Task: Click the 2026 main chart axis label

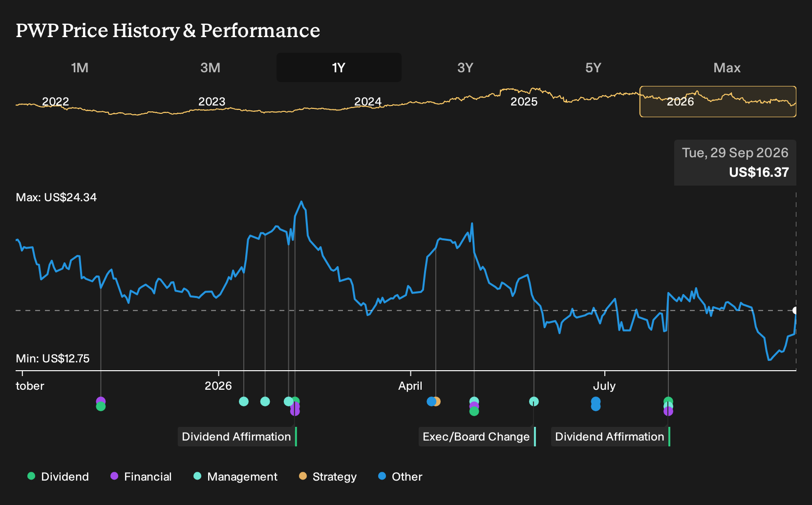Action: point(218,386)
